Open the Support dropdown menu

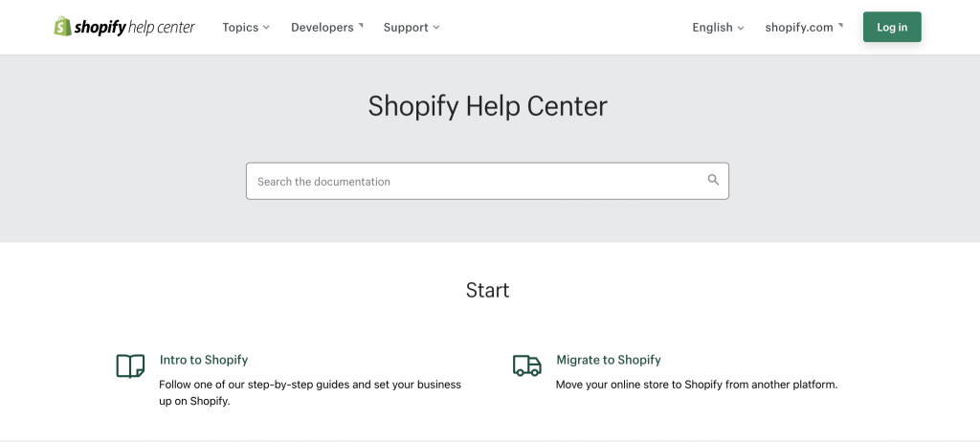pyautogui.click(x=412, y=28)
